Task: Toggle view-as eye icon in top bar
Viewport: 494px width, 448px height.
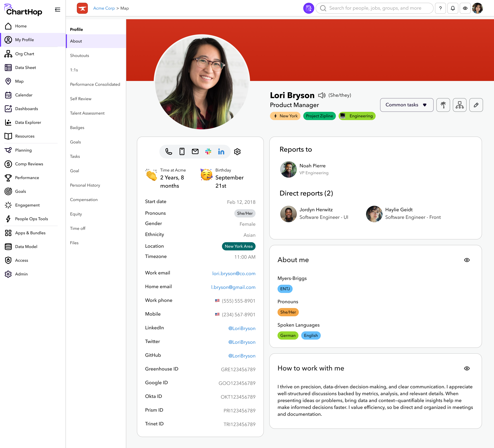Action: click(465, 8)
